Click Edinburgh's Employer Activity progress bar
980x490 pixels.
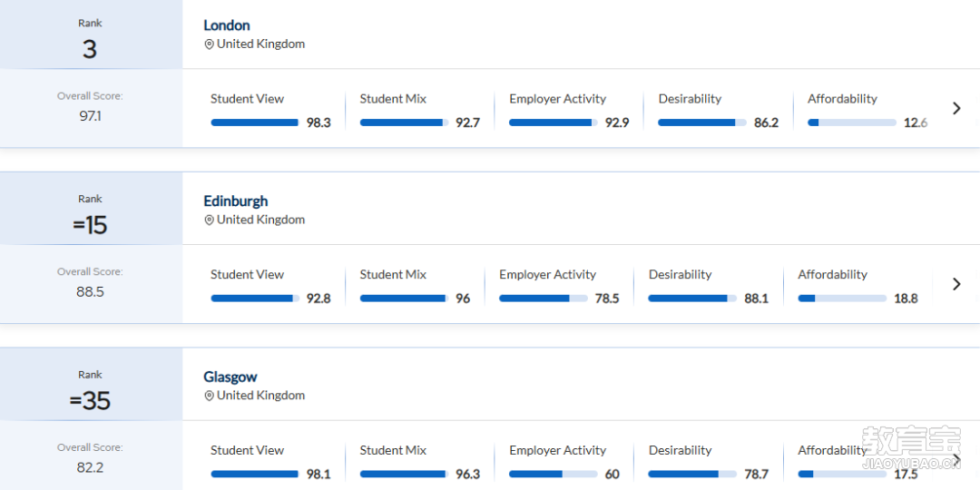pyautogui.click(x=544, y=299)
